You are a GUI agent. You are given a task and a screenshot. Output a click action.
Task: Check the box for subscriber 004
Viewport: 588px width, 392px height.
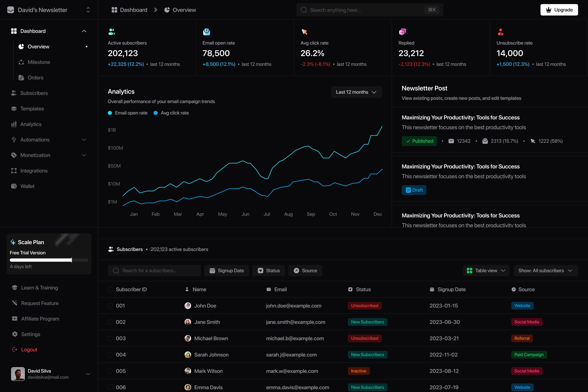pos(110,354)
